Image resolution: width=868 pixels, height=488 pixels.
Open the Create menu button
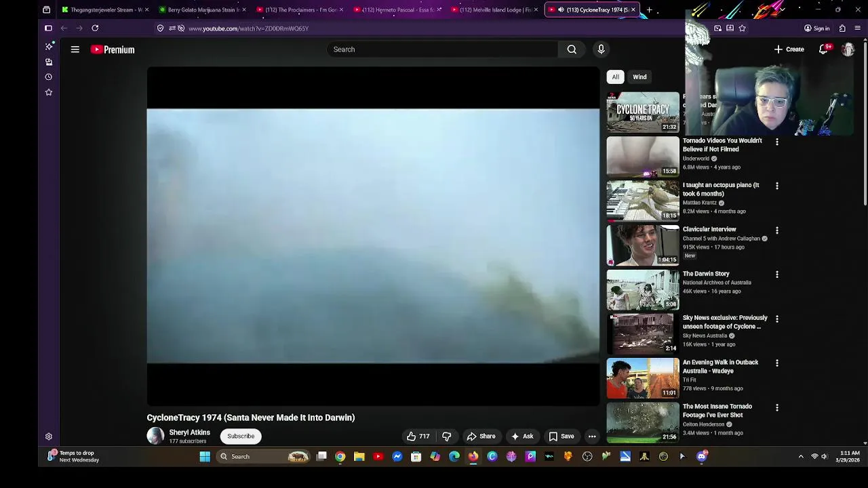(789, 49)
